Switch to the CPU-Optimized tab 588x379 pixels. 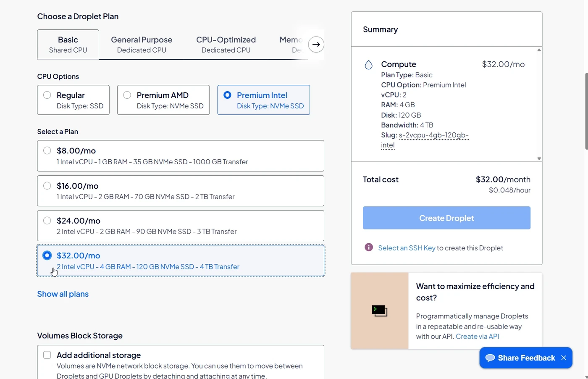(226, 45)
